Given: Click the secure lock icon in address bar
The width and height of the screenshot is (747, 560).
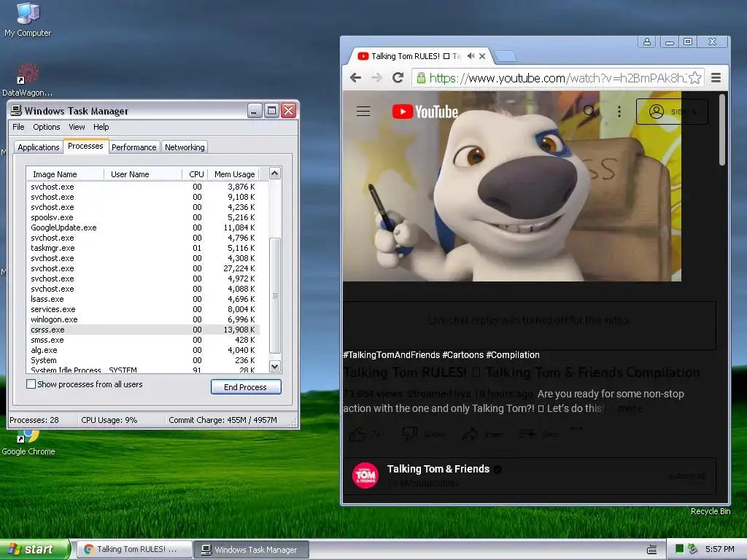Looking at the screenshot, I should pyautogui.click(x=421, y=77).
